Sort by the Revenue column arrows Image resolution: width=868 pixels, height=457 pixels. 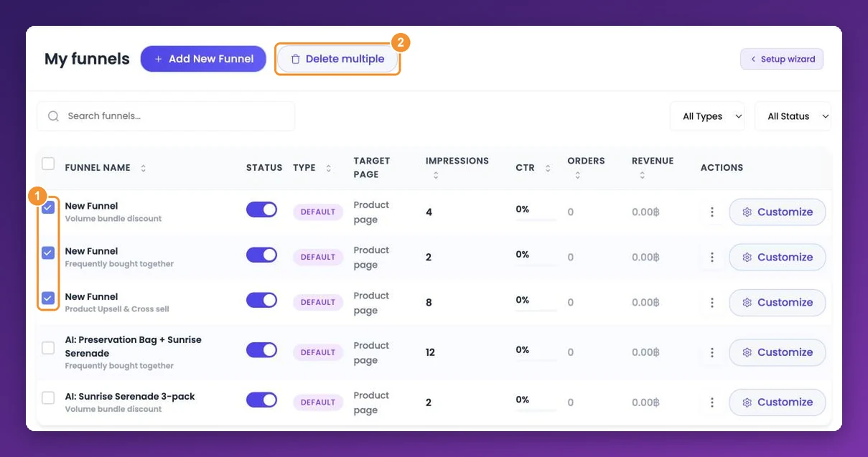tap(642, 175)
